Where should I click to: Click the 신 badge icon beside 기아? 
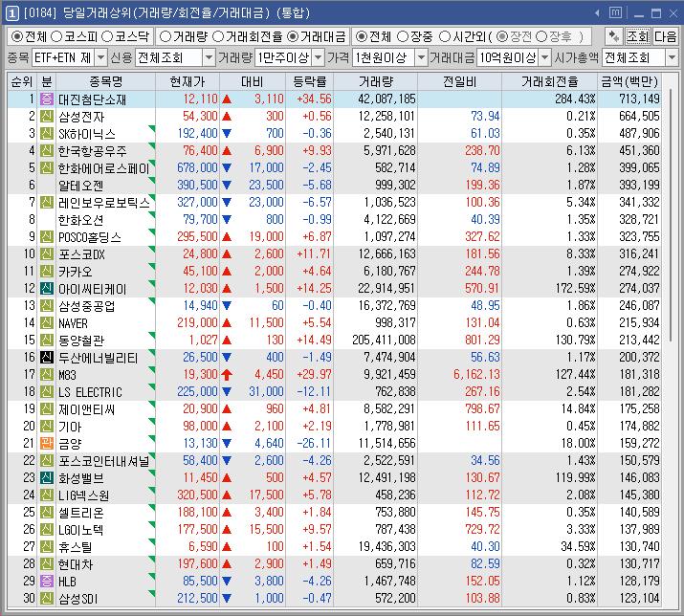tap(47, 427)
